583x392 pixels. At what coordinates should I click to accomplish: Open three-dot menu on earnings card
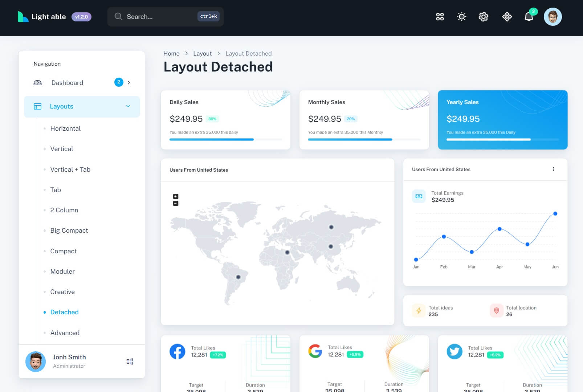point(553,169)
